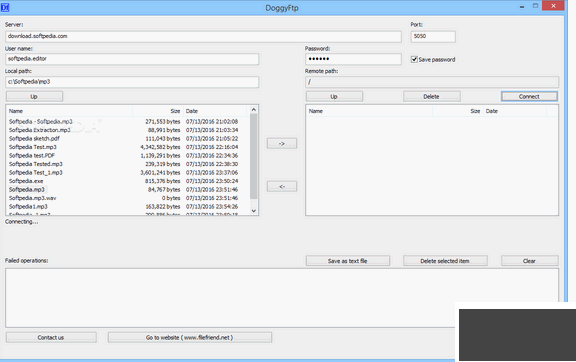Click the Up button under Remote path

tap(334, 96)
